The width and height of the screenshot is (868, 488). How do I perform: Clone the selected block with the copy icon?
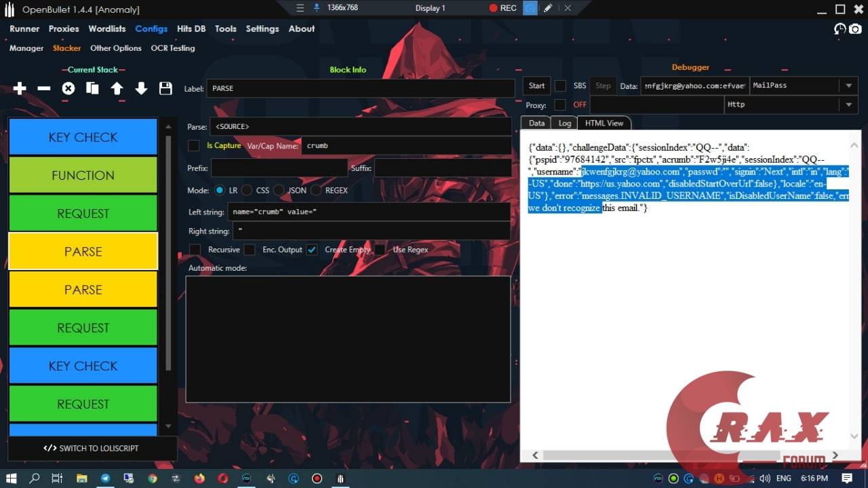92,88
